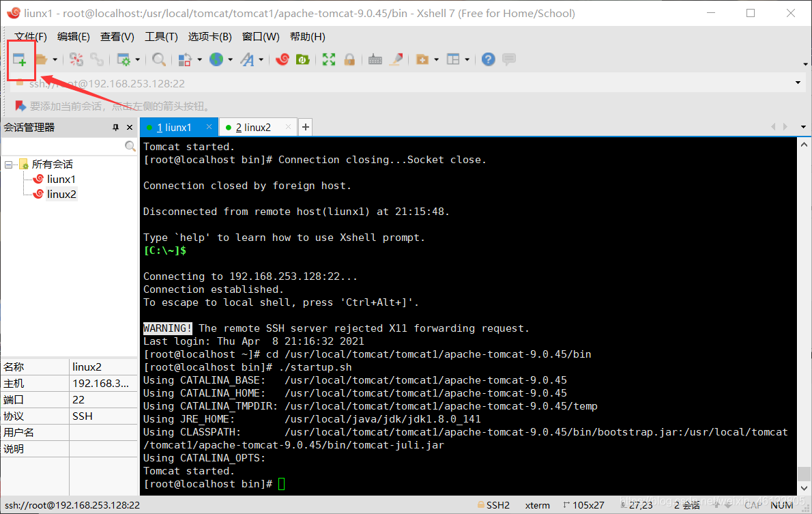Click the globe encoding icon

pos(216,59)
